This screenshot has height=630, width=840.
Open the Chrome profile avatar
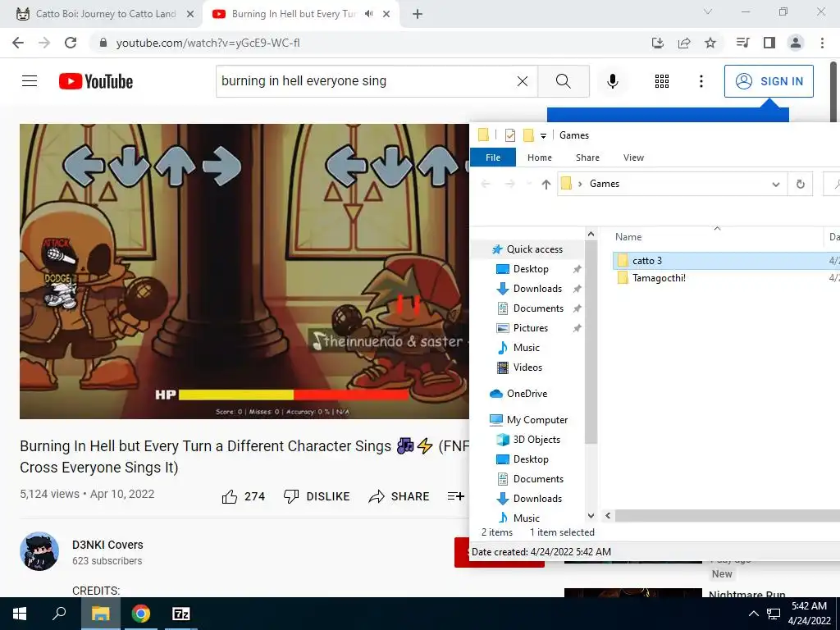click(796, 43)
